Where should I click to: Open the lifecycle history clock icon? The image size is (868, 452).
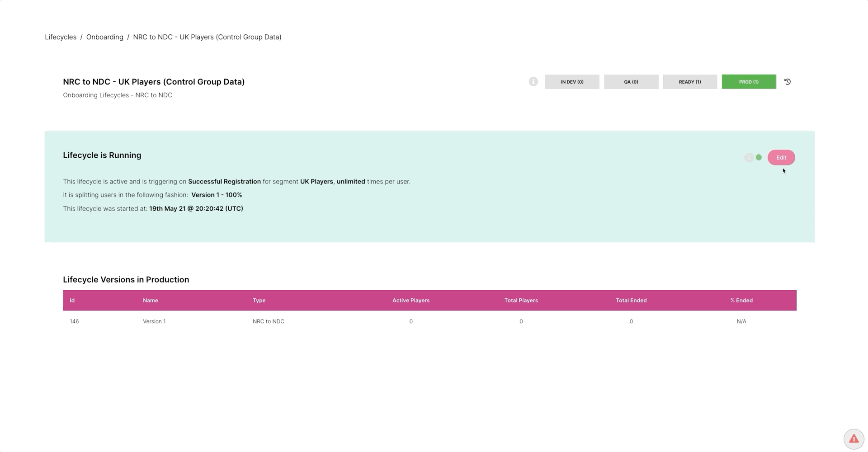[787, 82]
